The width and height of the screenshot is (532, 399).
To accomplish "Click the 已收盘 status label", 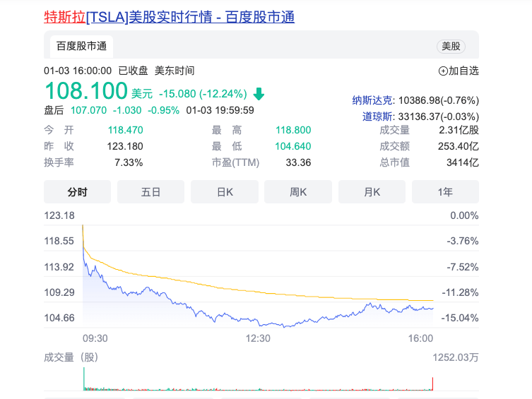I will [133, 71].
